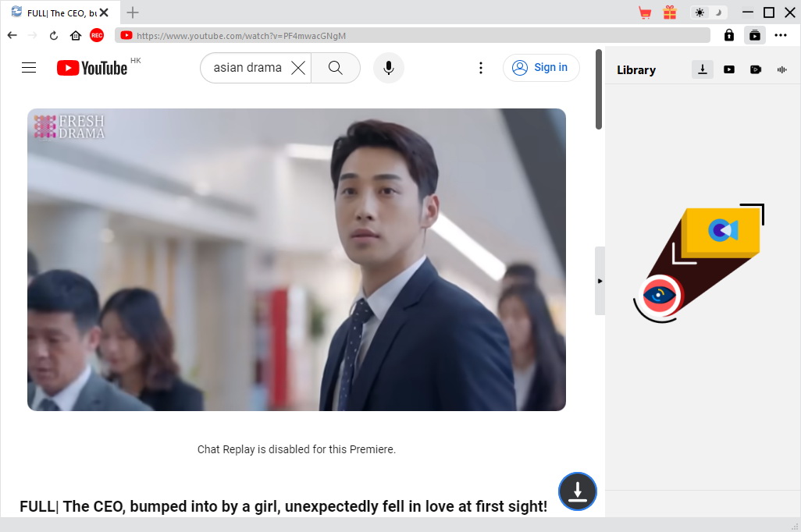The height and width of the screenshot is (532, 801).
Task: Open the Audio waveform tab in Library
Action: click(x=782, y=69)
